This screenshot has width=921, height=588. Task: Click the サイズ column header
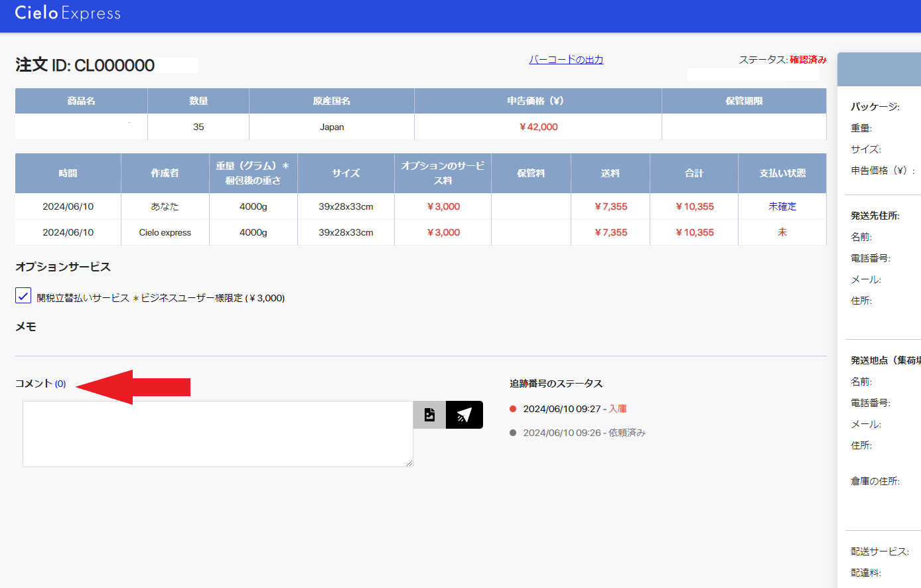(x=346, y=173)
